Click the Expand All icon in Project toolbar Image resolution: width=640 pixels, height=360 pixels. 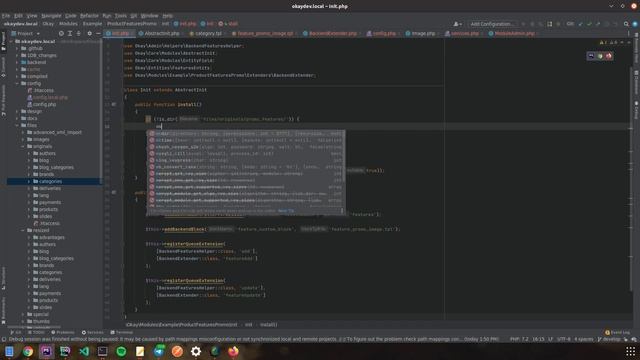pyautogui.click(x=70, y=33)
